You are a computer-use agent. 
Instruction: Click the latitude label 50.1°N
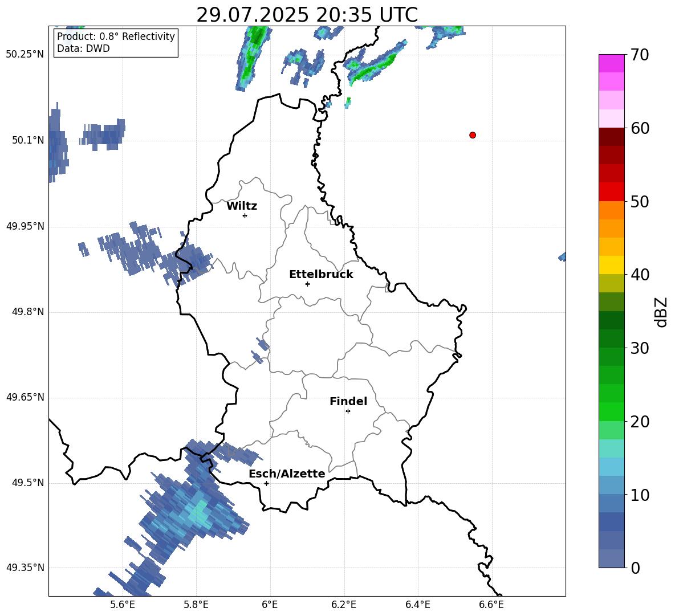tap(29, 140)
